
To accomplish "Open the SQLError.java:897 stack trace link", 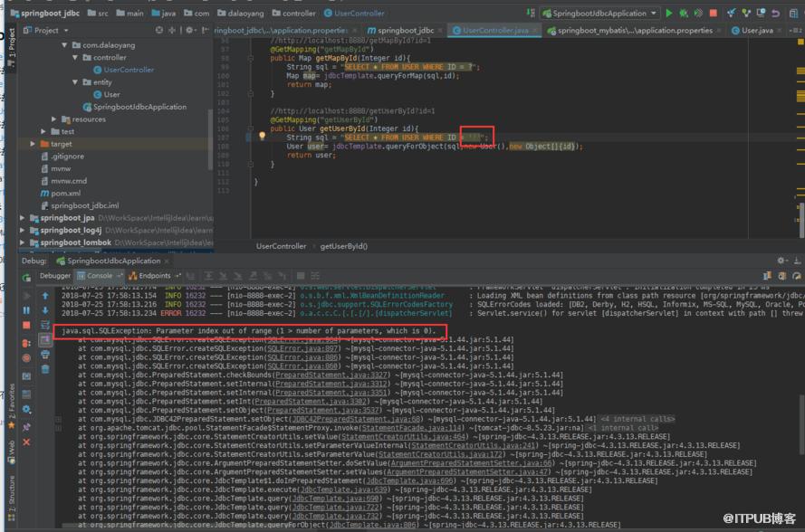I will [x=302, y=349].
